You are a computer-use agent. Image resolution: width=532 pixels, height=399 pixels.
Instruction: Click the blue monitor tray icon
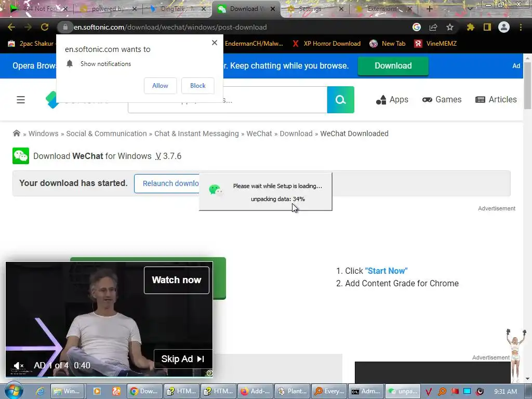(x=467, y=392)
